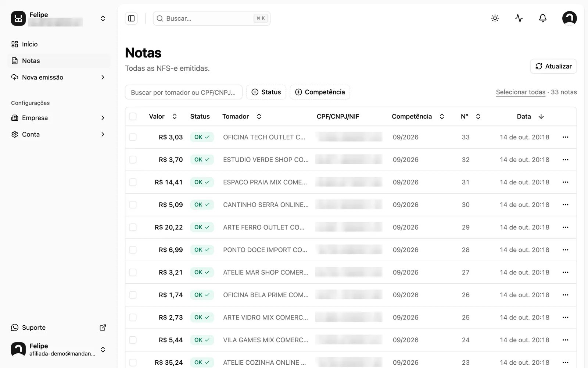Open notifications bell
Image resolution: width=588 pixels, height=368 pixels.
point(543,18)
